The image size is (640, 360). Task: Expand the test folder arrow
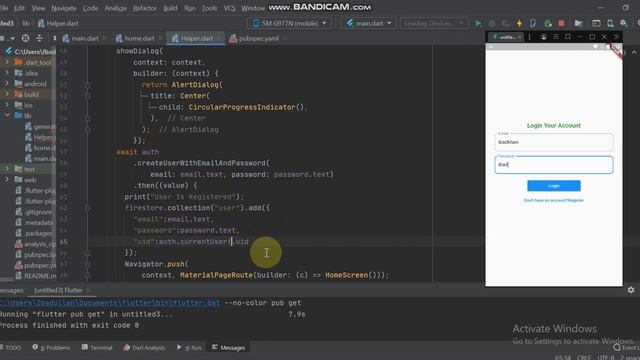[x=7, y=169]
